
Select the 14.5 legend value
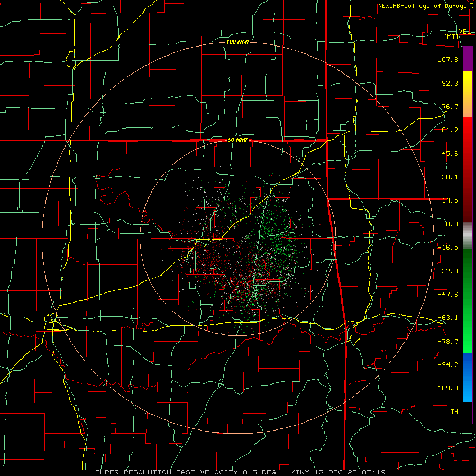click(x=450, y=200)
